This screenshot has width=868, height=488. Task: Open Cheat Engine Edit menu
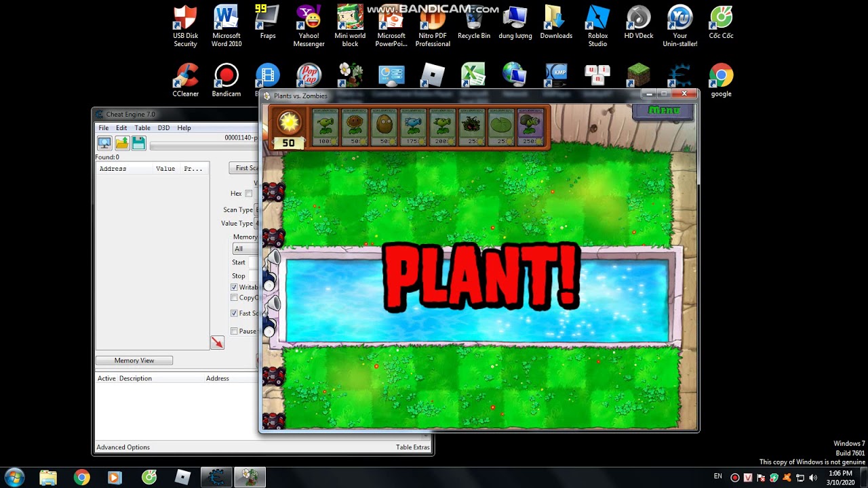click(x=121, y=128)
